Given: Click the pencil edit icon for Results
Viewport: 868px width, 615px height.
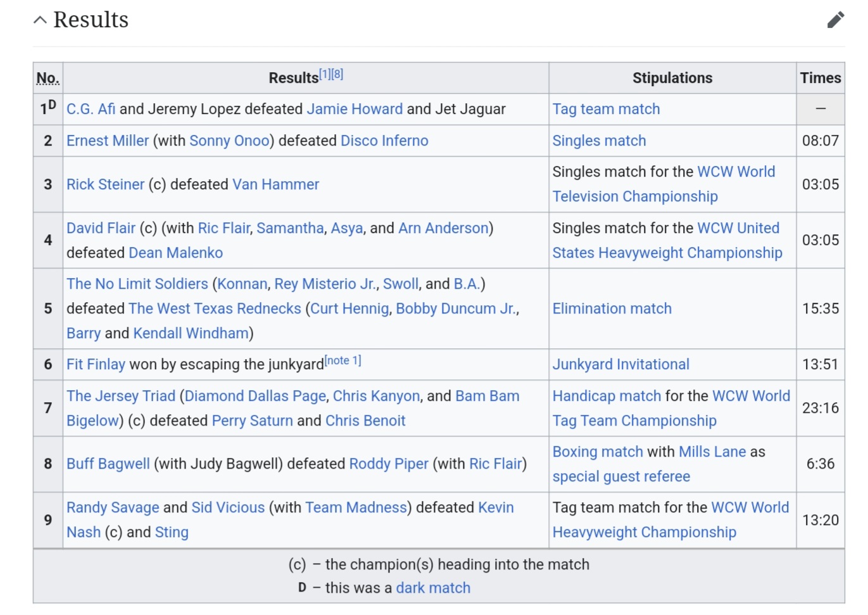Looking at the screenshot, I should pos(835,20).
